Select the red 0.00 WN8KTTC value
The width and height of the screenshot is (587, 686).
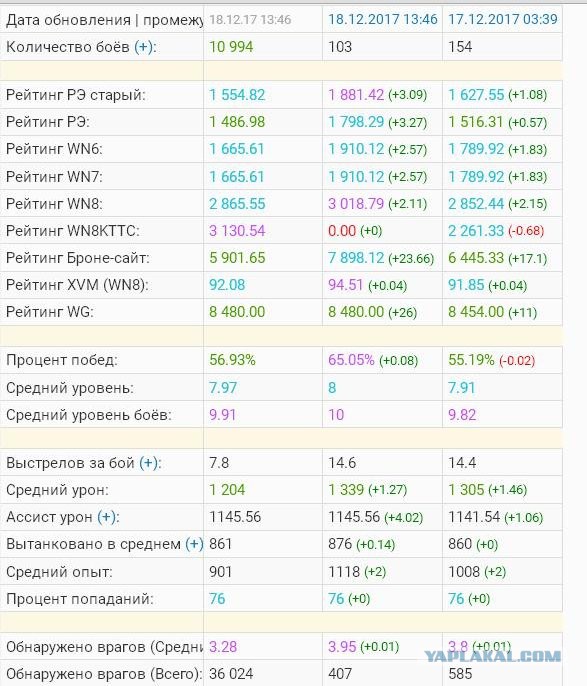tap(342, 231)
